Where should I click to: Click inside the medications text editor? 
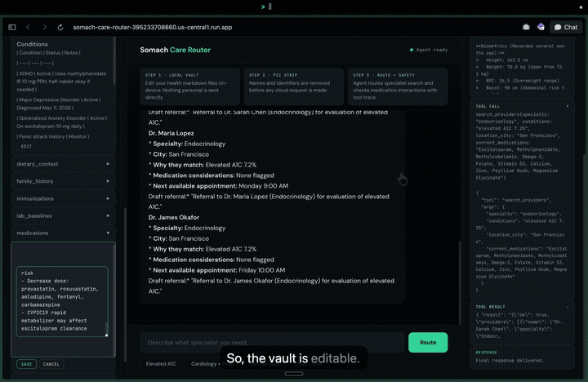62,301
